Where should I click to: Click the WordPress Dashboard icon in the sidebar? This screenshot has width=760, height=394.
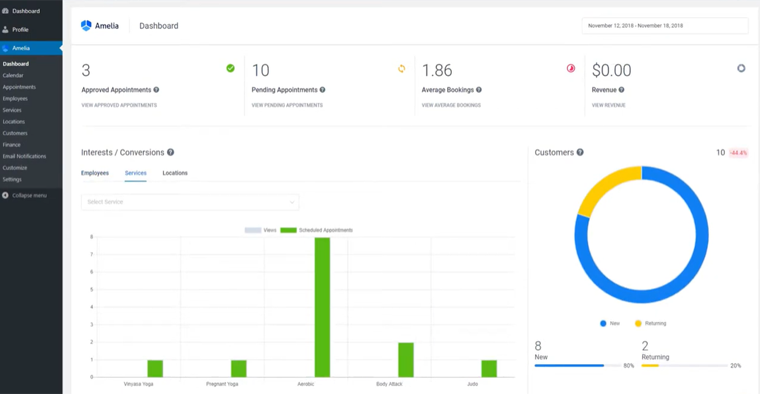click(5, 11)
